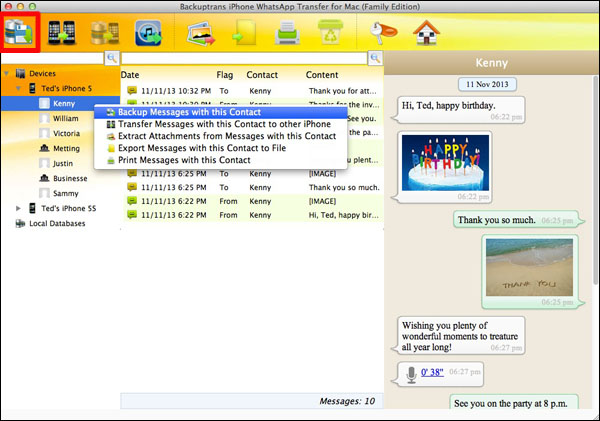Click the 11 Nov 2013 date label
Screen dimensions: 600x421
[x=487, y=84]
